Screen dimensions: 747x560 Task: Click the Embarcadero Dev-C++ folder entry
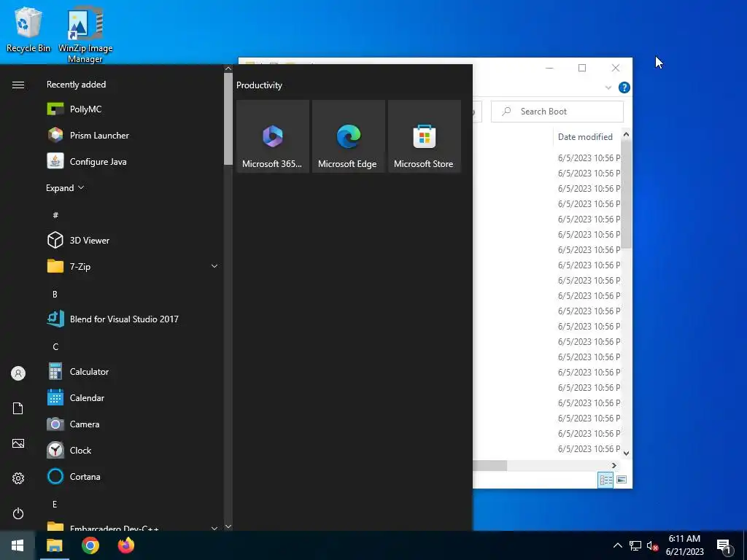133,526
